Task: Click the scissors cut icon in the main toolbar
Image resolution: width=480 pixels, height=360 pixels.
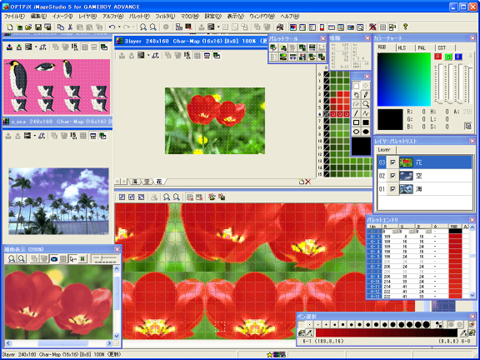Action: (70, 27)
